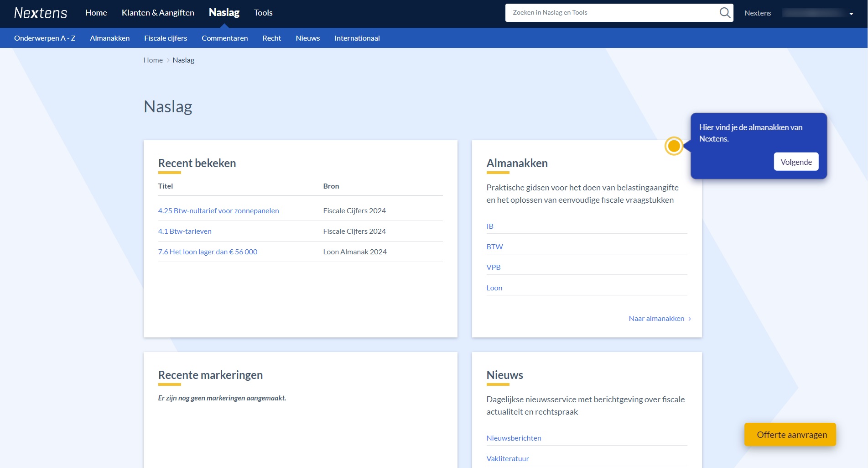Open the Vakliteratuur link
Screen dimensions: 868x468
pyautogui.click(x=508, y=459)
